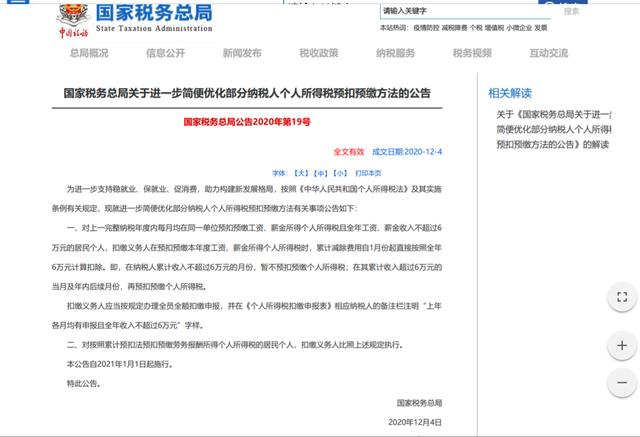Viewport: 640px width, 437px height.
Task: Click the fullscreen expand icon
Action: pos(622,297)
